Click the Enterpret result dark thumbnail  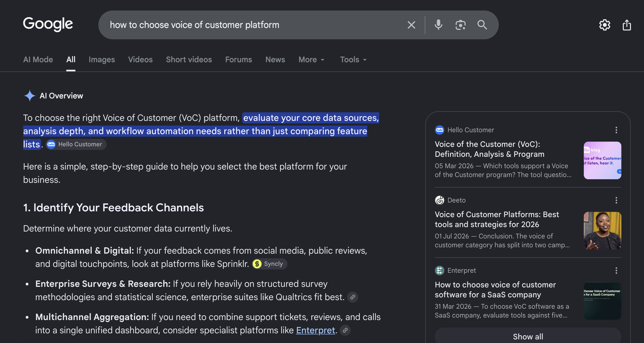tap(603, 301)
